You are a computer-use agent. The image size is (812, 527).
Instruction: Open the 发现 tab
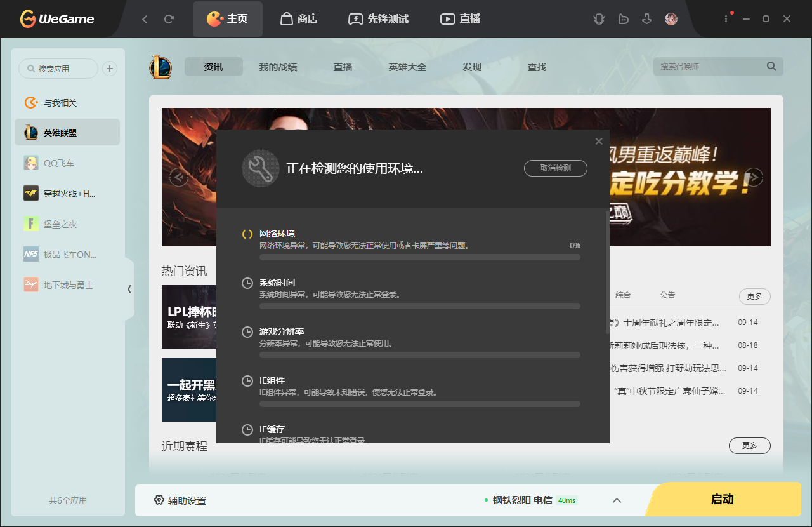tap(472, 67)
